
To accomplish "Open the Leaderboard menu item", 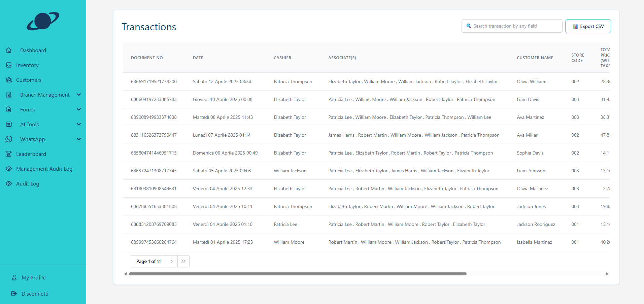I will pyautogui.click(x=31, y=154).
